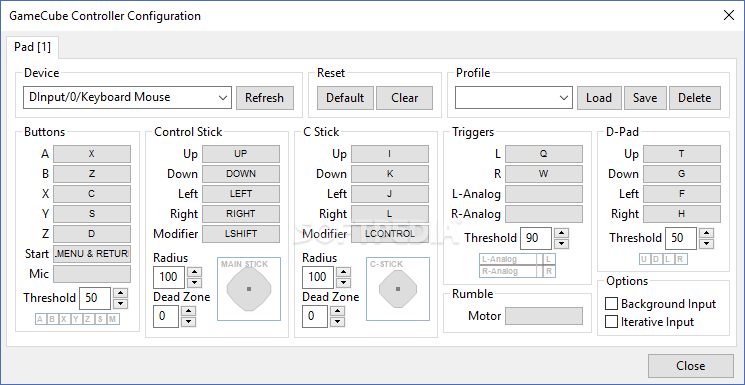745x385 pixels.
Task: Remap D-Pad Left binding
Action: [682, 194]
